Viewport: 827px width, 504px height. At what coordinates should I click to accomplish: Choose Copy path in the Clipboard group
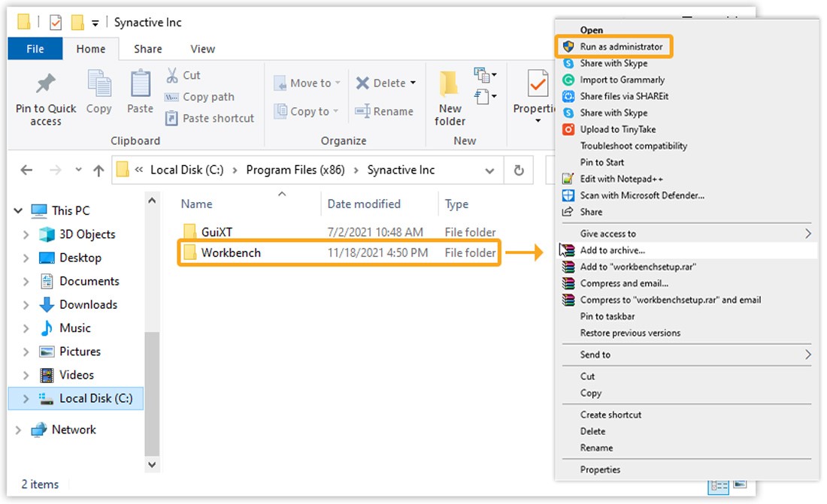point(199,97)
